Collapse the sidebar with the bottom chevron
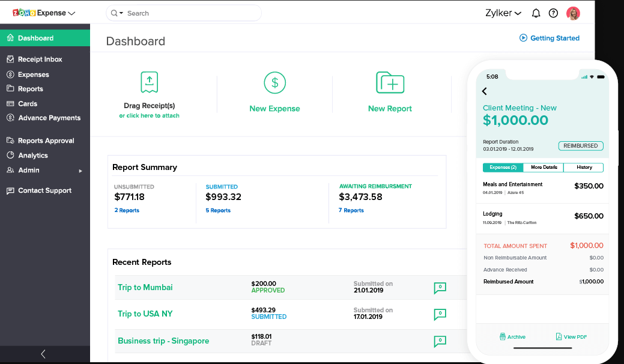This screenshot has height=364, width=624. pyautogui.click(x=43, y=354)
